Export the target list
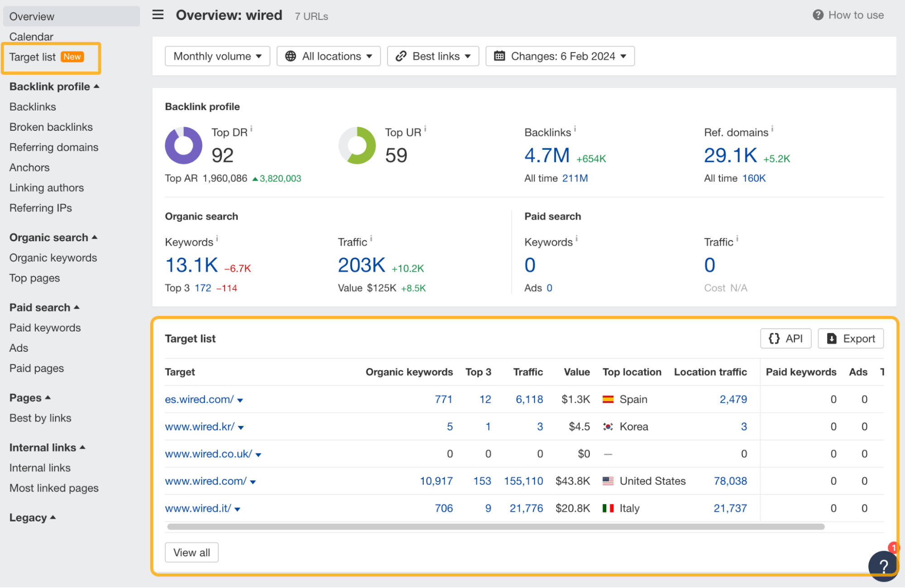The height and width of the screenshot is (588, 905). click(850, 339)
